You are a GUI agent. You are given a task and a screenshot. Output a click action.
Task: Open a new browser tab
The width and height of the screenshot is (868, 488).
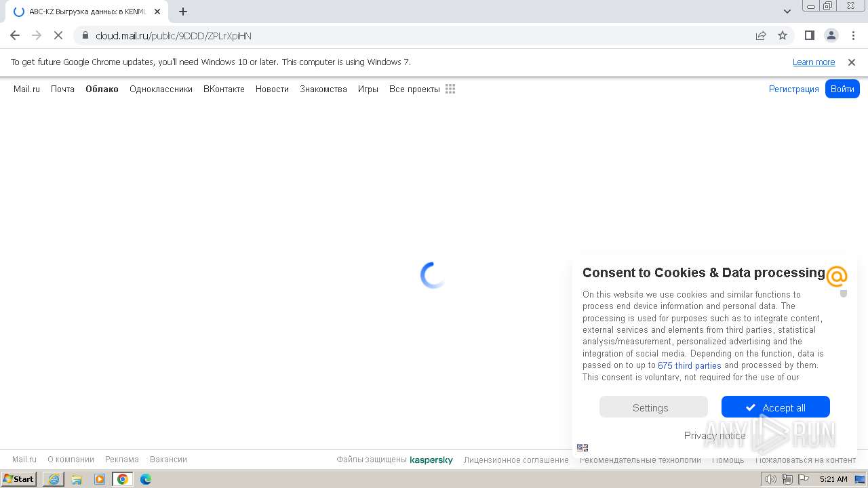click(x=183, y=12)
